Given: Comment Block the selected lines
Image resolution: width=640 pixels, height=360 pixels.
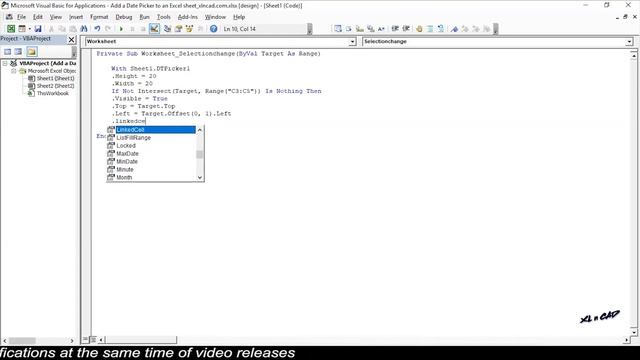Looking at the screenshot, I should 430,29.
